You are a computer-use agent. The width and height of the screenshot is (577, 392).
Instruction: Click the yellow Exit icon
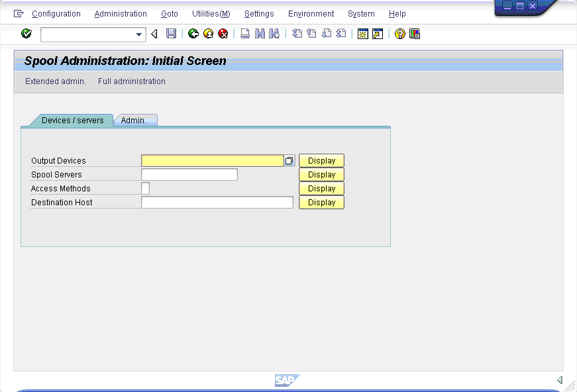(208, 34)
